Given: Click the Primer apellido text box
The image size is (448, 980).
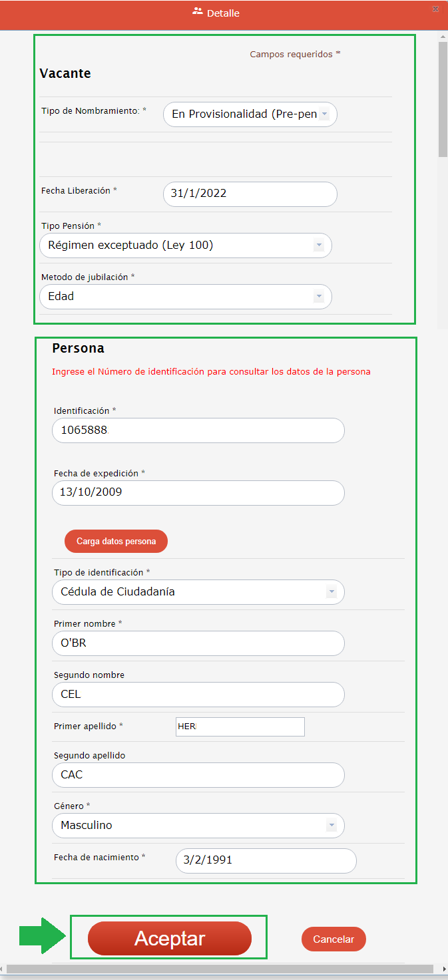Looking at the screenshot, I should click(240, 727).
